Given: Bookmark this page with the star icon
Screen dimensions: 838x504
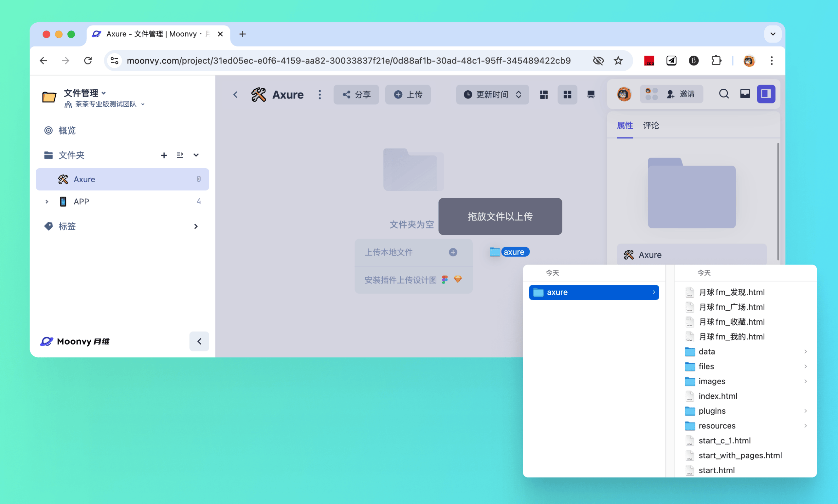Looking at the screenshot, I should point(618,61).
